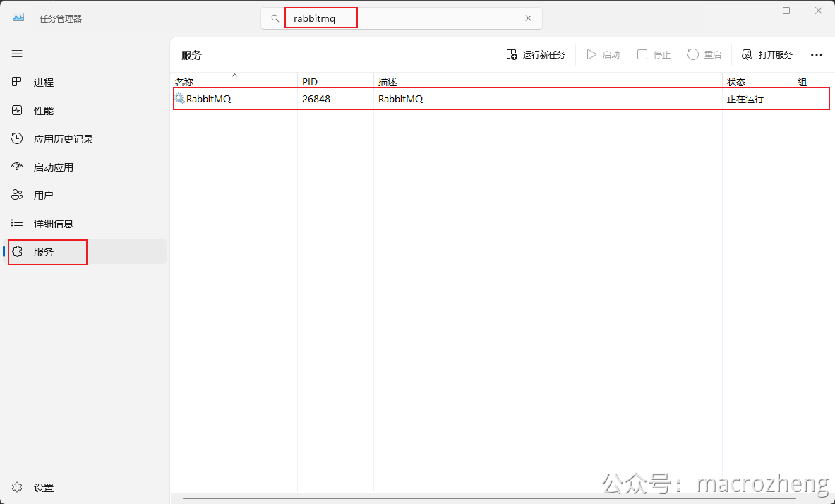Screen dimensions: 835x504
Task: Clear the search box with X
Action: pos(528,18)
